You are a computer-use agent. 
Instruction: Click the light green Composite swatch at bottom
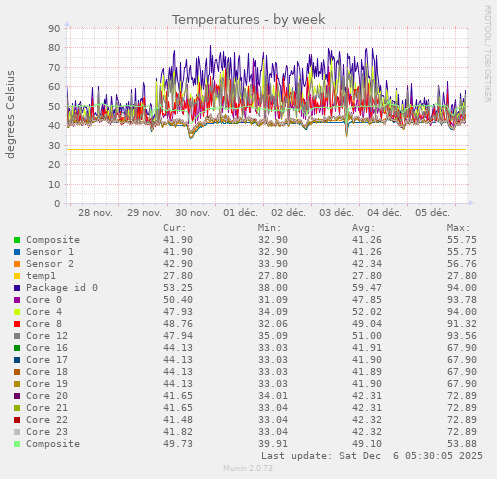coord(17,444)
